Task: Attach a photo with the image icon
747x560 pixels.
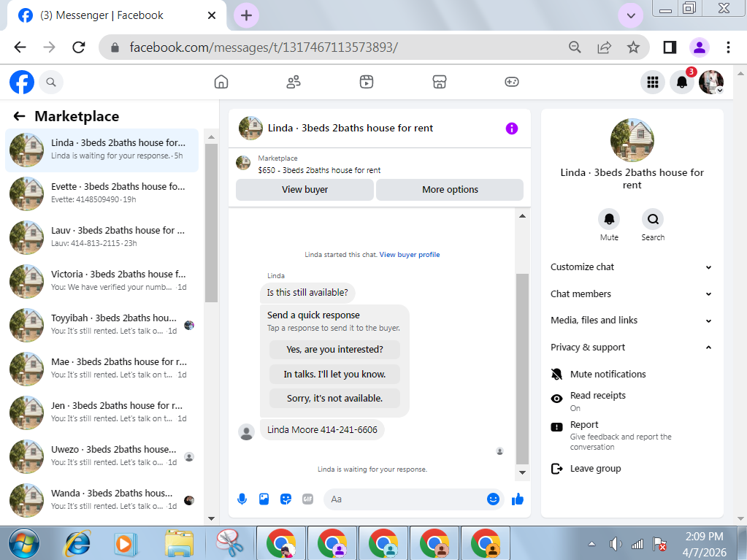Action: click(x=264, y=499)
